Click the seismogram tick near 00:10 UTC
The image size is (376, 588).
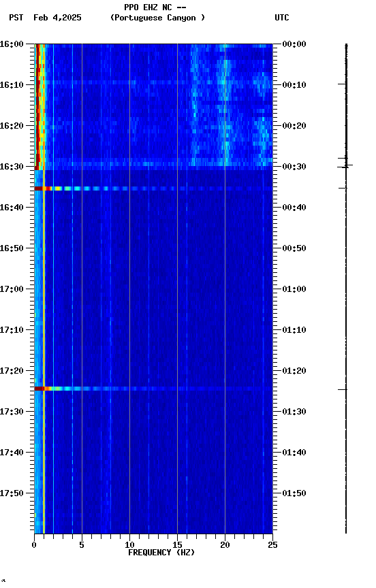pyautogui.click(x=342, y=84)
